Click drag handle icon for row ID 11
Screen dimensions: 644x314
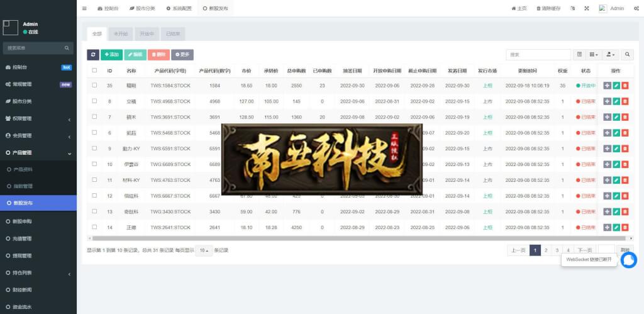click(x=608, y=180)
